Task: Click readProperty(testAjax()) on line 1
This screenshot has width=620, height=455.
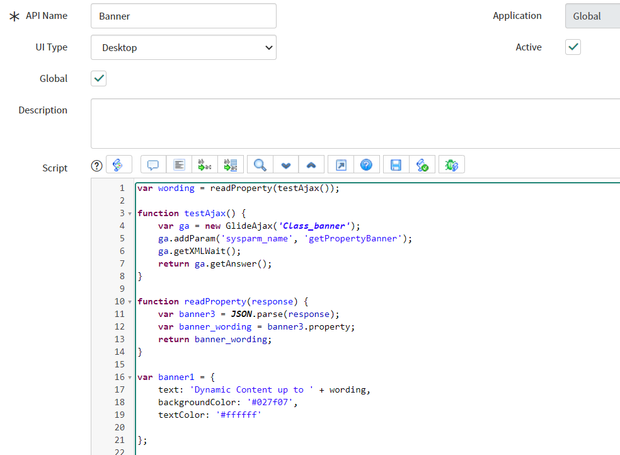Action: [272, 188]
